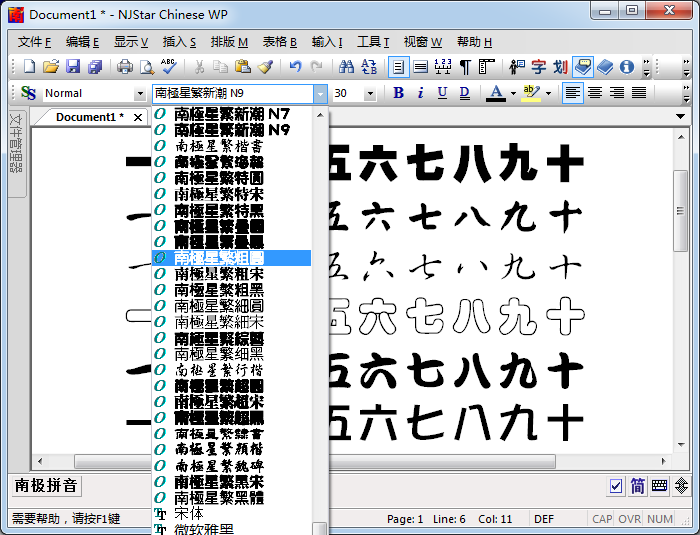Expand formatting toolbar overflow chevron
700x535 pixels.
click(x=687, y=93)
